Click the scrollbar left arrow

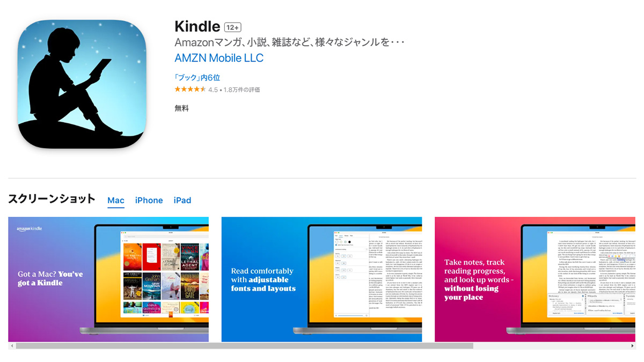11,346
